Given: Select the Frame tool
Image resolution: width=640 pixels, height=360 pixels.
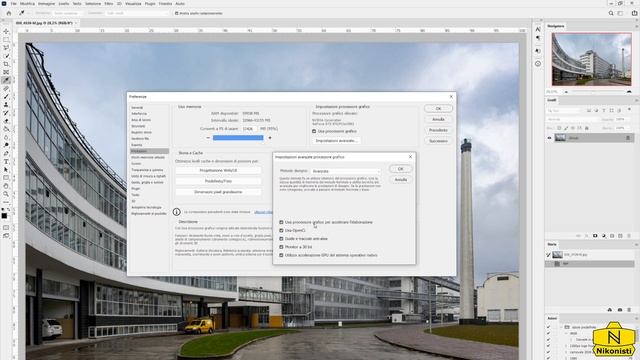Looking at the screenshot, I should [x=6, y=72].
